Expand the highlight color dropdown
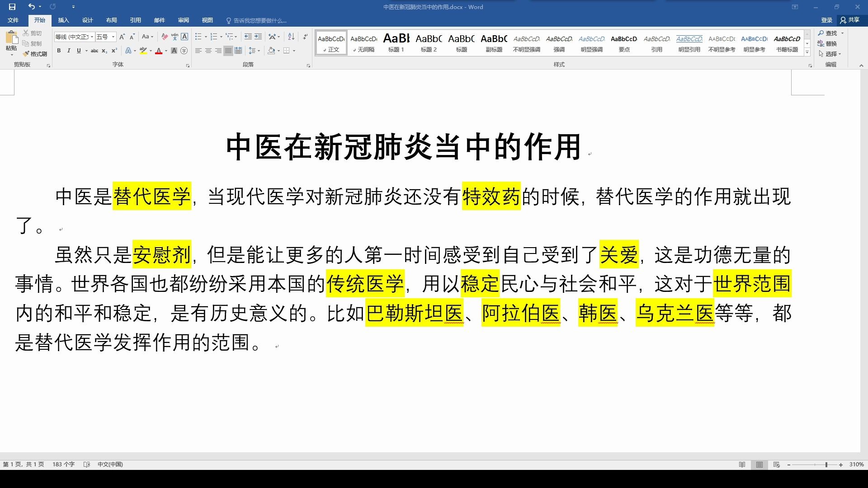This screenshot has height=488, width=868. coord(151,51)
